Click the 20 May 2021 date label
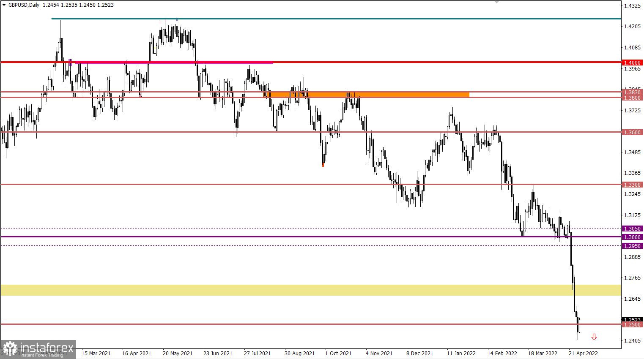 coord(177,353)
